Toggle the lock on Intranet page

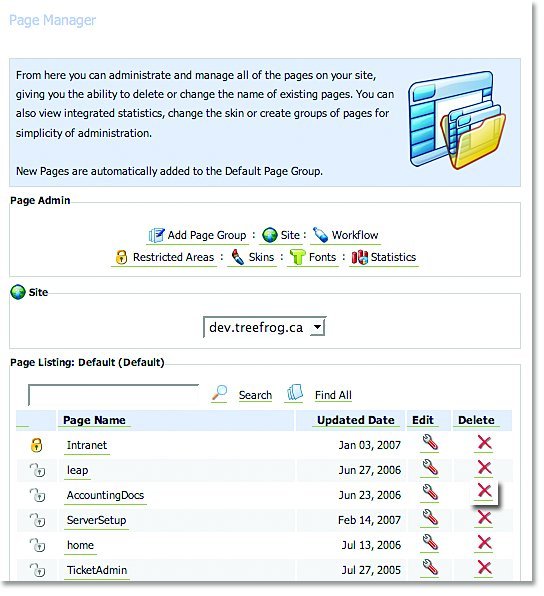(36, 445)
